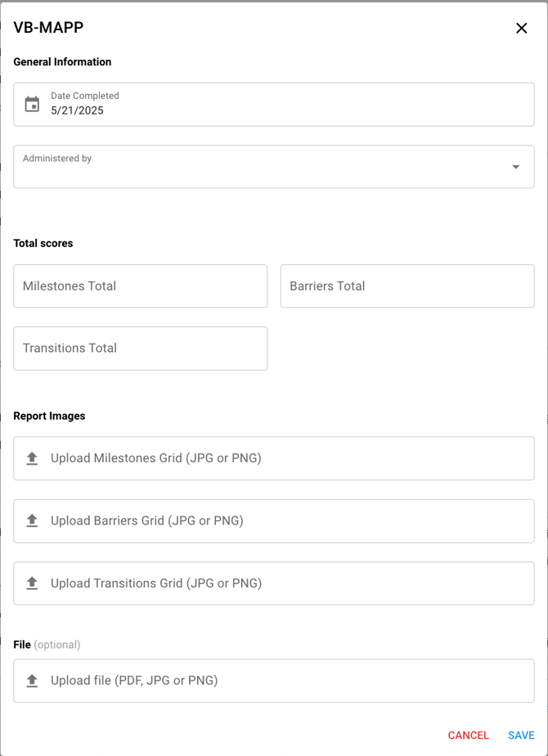Choose Upload Barriers Grid (JPG or PNG)
This screenshot has height=756, width=548.
pos(147,521)
